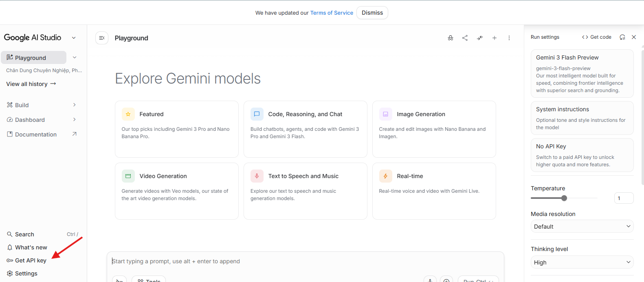Image resolution: width=644 pixels, height=282 pixels.
Task: Dismiss the Terms of Service banner
Action: pyautogui.click(x=372, y=13)
